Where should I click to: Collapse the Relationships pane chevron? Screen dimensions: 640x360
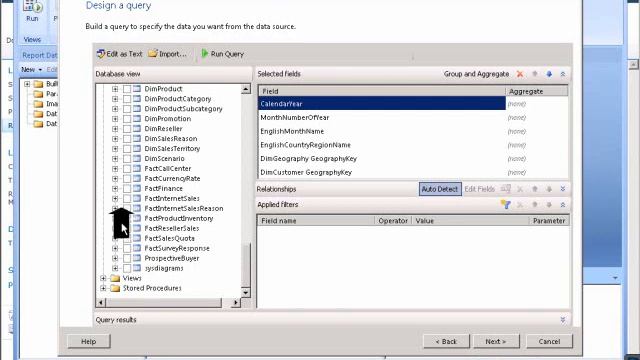click(563, 189)
